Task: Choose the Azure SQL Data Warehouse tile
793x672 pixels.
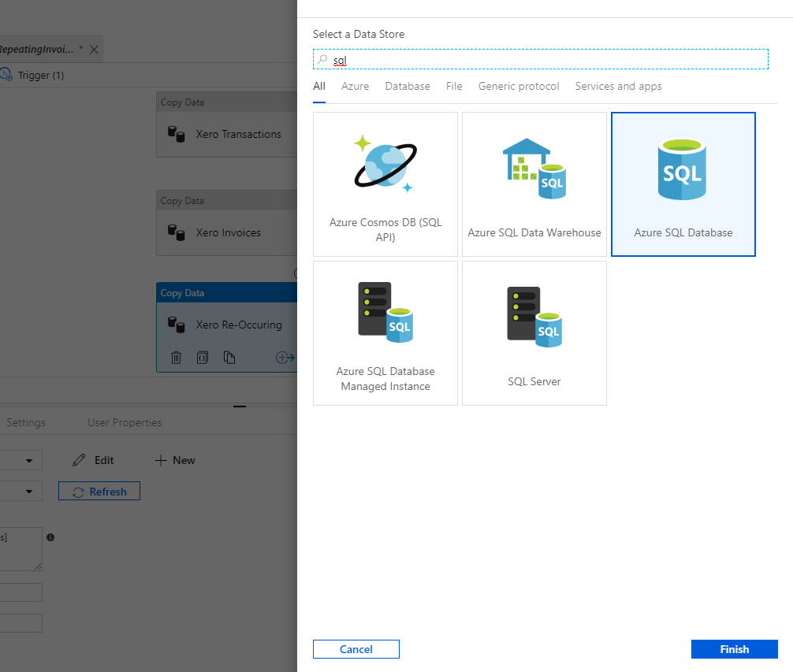Action: (x=534, y=184)
